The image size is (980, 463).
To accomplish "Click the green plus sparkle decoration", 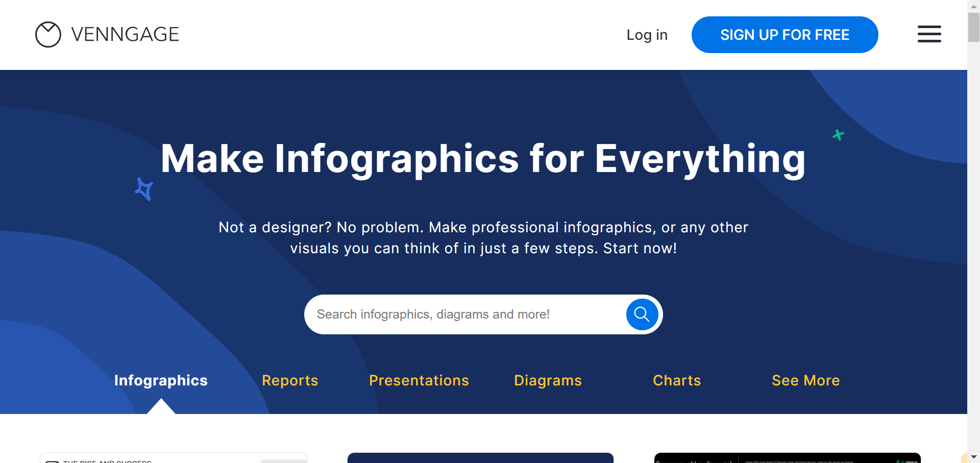I will (838, 135).
